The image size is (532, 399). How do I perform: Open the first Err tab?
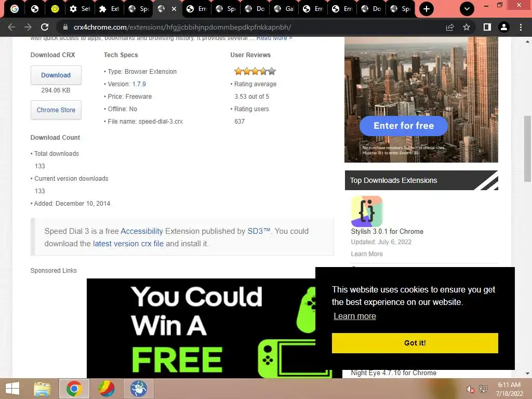197,9
